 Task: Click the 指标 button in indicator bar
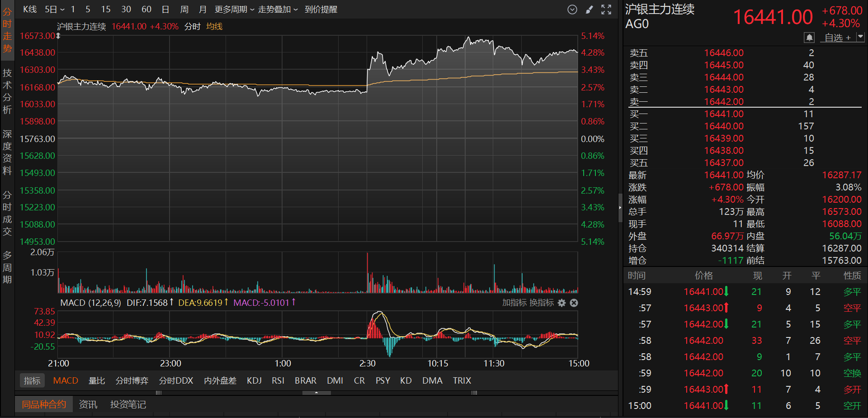[x=32, y=381]
